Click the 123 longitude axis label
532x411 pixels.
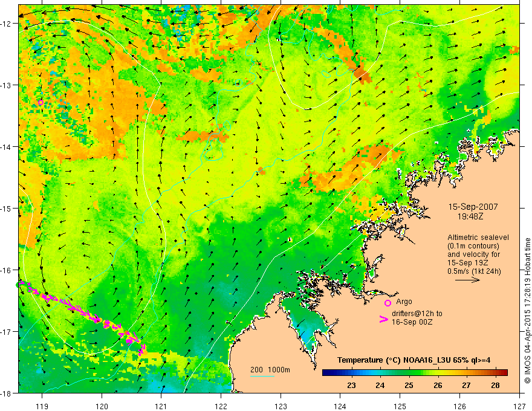click(281, 406)
